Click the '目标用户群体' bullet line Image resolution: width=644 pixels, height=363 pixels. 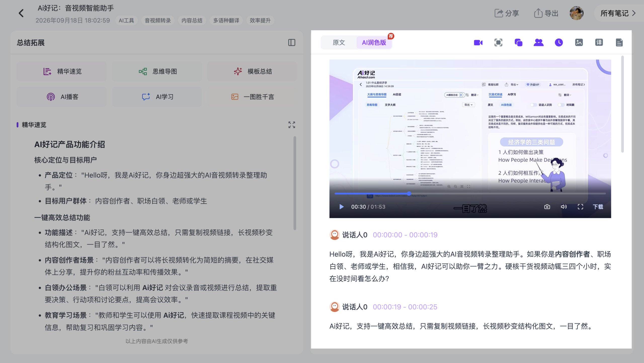pyautogui.click(x=126, y=201)
